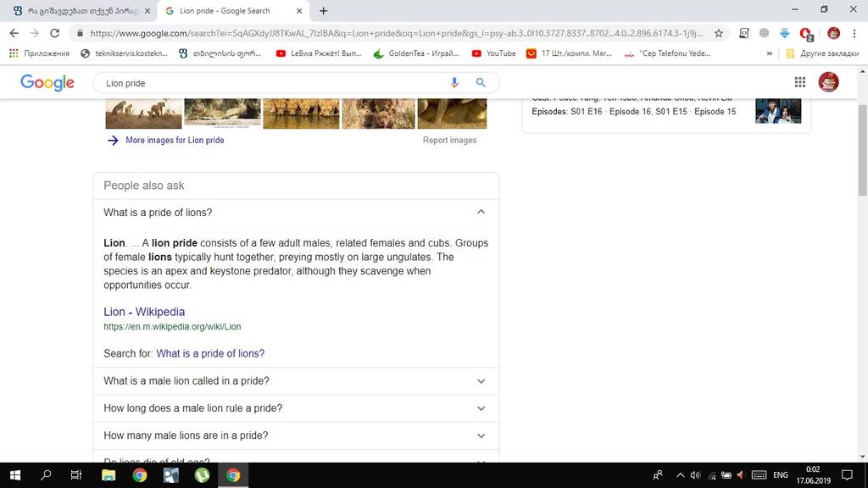The image size is (868, 488).
Task: Switch ENG input language
Action: (x=781, y=475)
